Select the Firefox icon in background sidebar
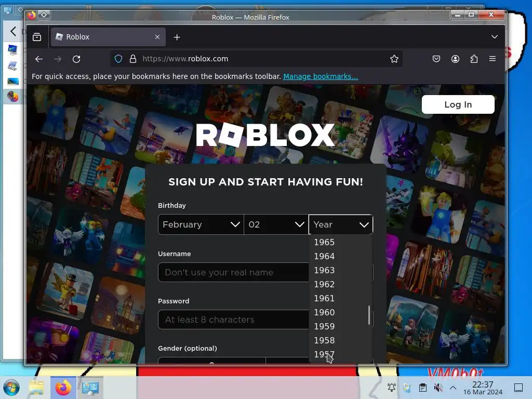This screenshot has height=399, width=532. 13,97
